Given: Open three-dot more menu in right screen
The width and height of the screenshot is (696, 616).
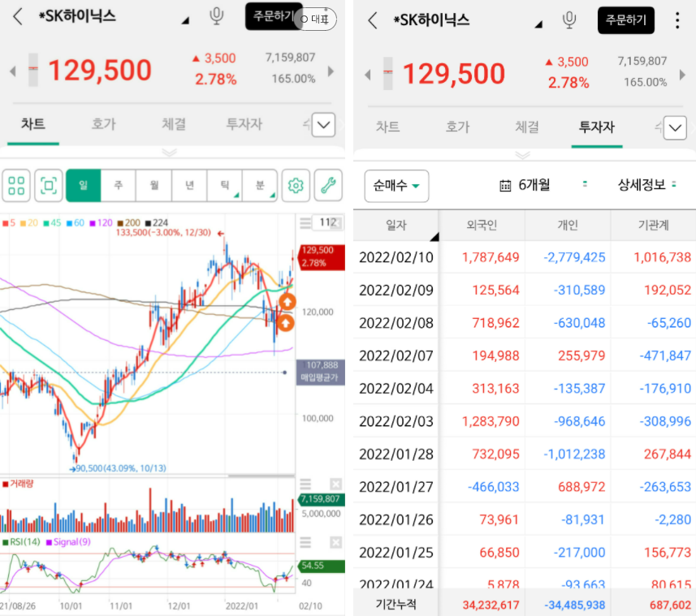Looking at the screenshot, I should coord(677,20).
